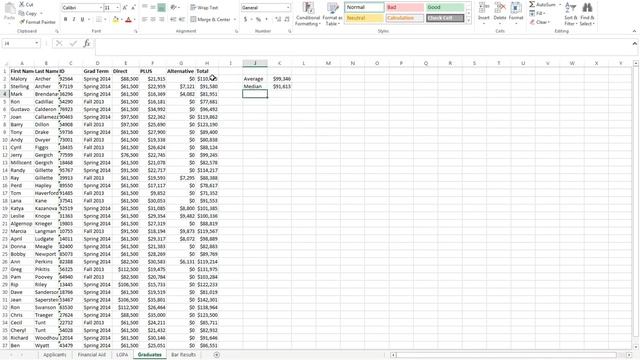The image size is (640, 360).
Task: Decrease cell indent
Action: coord(173,19)
